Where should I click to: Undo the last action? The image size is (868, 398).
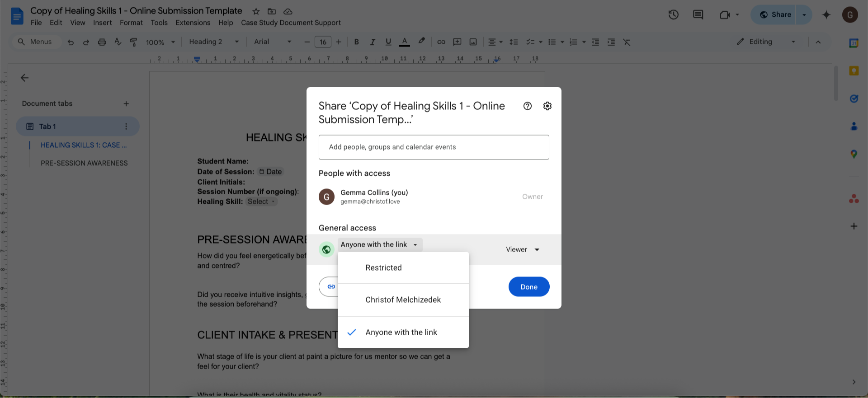pyautogui.click(x=71, y=42)
